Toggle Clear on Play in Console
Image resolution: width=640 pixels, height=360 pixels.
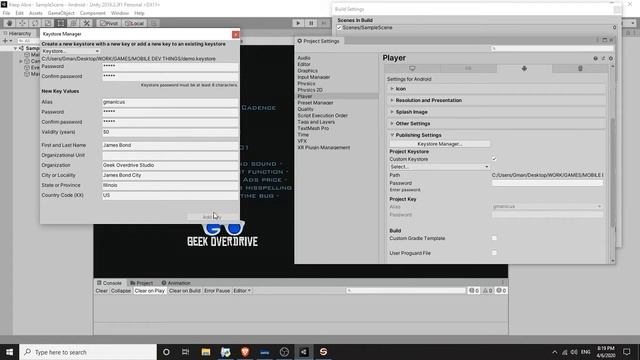coord(149,291)
